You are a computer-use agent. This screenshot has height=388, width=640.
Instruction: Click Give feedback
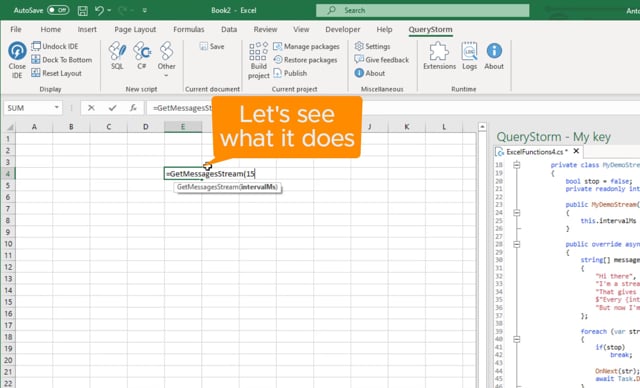(x=382, y=60)
